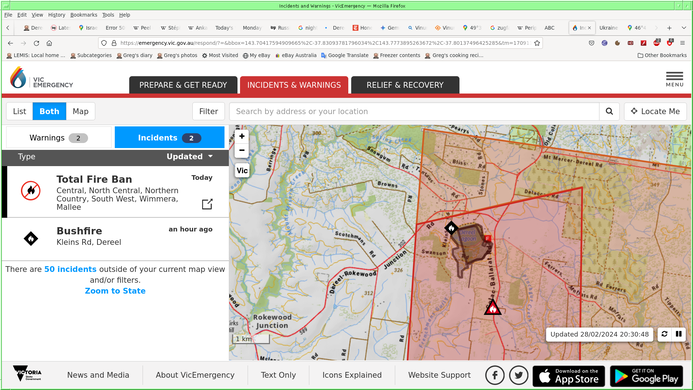Show the Warnings list

tap(58, 138)
